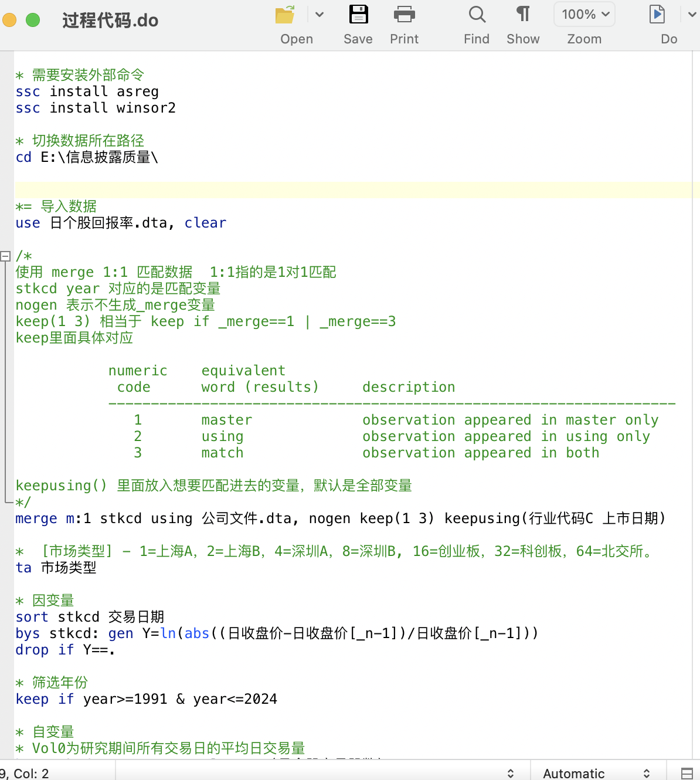Click the 'stkcd year 对应的是匹配变量' line

tap(118, 289)
